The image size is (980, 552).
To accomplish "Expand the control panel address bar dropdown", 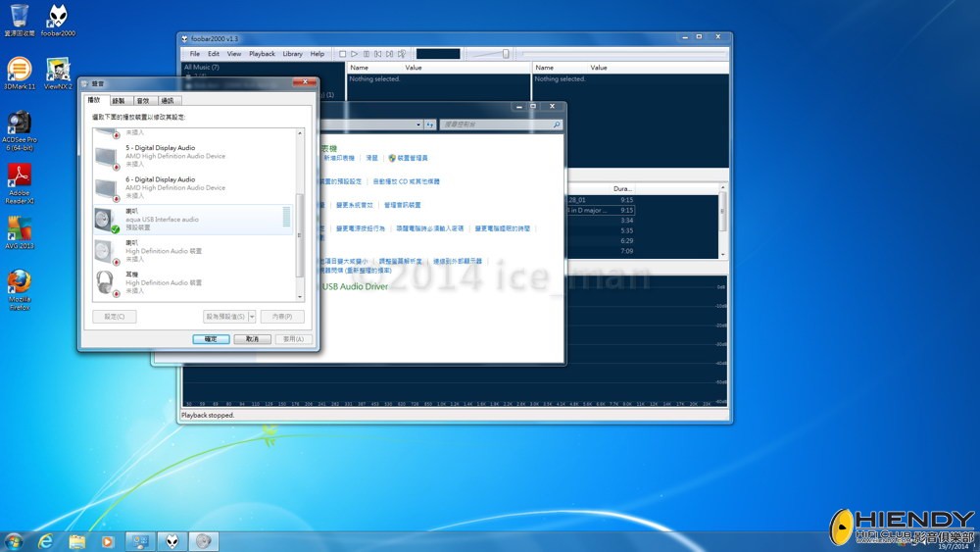I will tap(429, 125).
